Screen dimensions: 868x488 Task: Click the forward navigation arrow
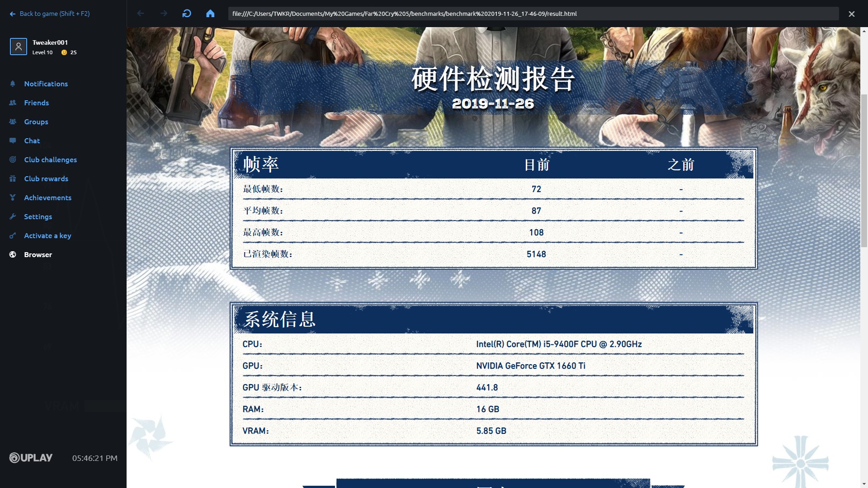pyautogui.click(x=164, y=14)
